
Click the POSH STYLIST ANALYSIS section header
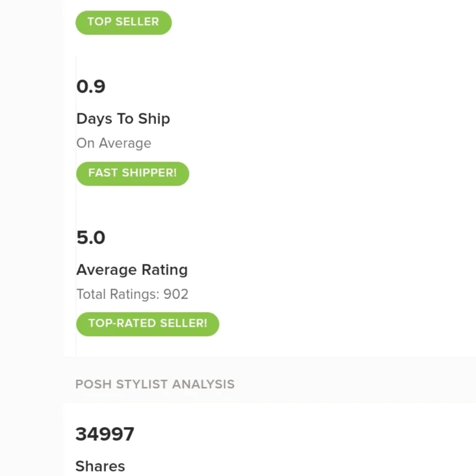(155, 384)
